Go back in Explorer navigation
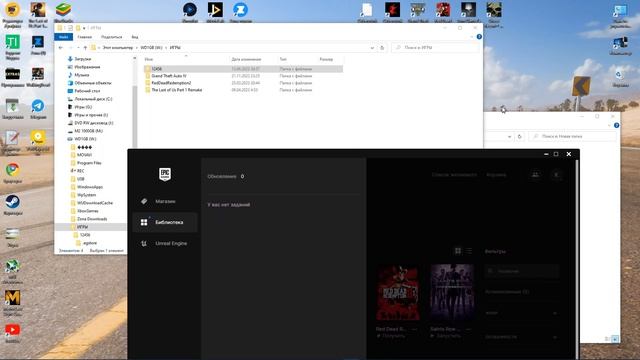 [x=61, y=48]
